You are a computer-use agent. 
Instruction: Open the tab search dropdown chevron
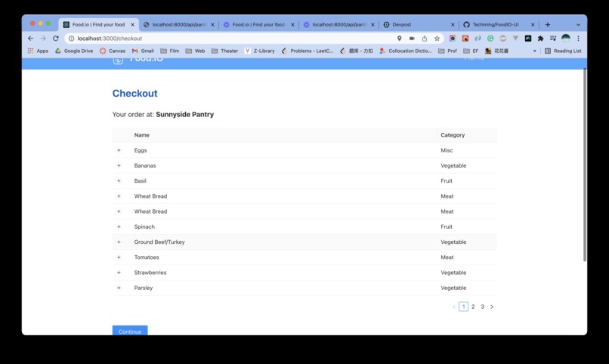click(x=578, y=24)
